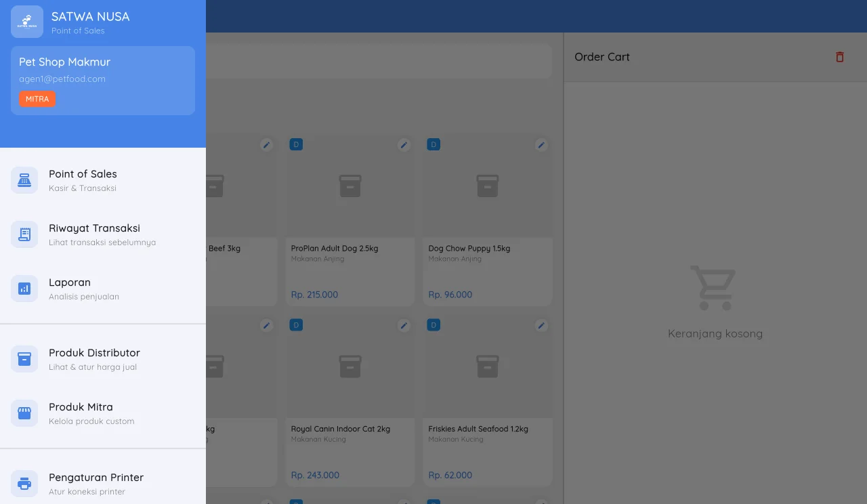Image resolution: width=867 pixels, height=504 pixels.
Task: Select the Dog Chow Puppy 1.5kg product image
Action: (x=488, y=186)
